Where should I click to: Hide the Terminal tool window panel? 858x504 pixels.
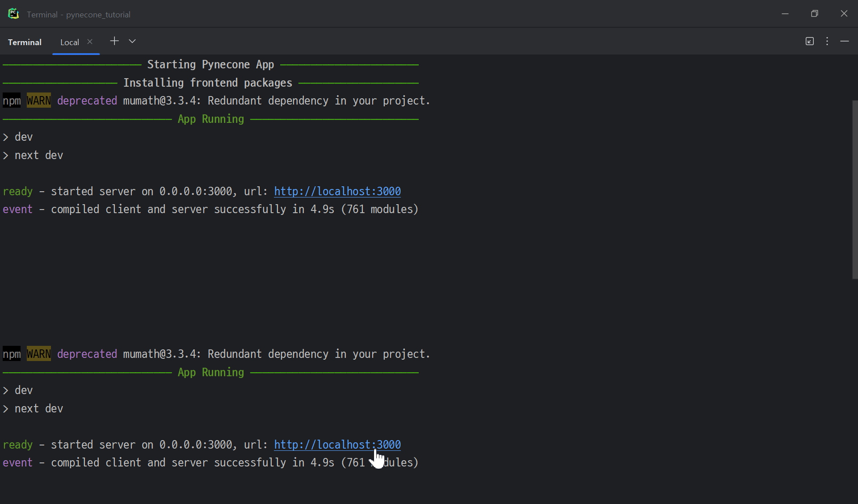(844, 41)
